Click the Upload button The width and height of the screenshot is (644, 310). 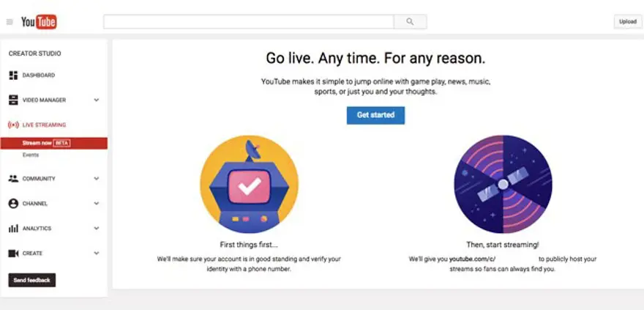coord(627,22)
